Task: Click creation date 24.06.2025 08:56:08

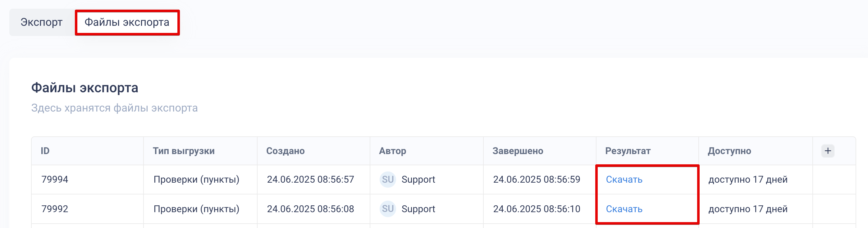Action: tap(310, 209)
